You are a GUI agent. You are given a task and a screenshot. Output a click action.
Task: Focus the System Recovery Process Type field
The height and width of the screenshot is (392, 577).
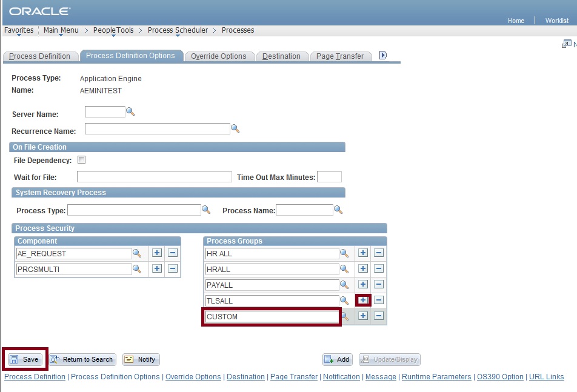[x=135, y=210]
